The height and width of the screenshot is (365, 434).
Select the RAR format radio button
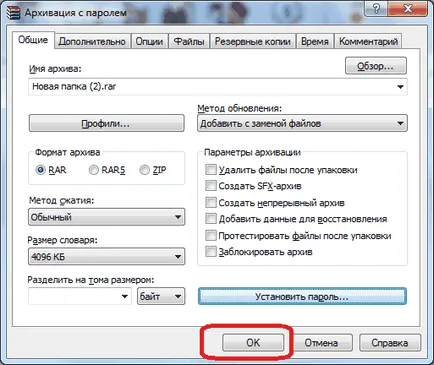pos(40,170)
